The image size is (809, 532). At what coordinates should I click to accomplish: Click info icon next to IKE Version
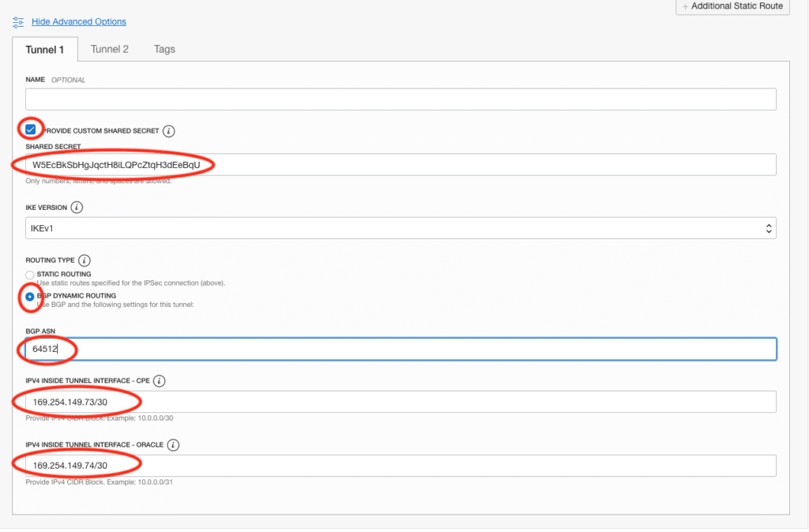(x=77, y=208)
